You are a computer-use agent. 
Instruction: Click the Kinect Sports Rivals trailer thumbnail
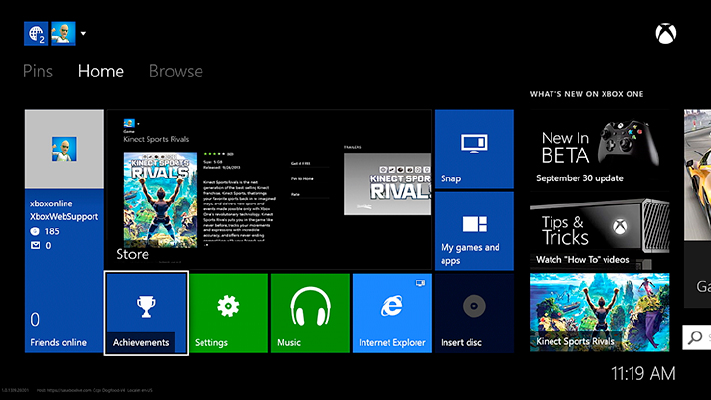(387, 184)
